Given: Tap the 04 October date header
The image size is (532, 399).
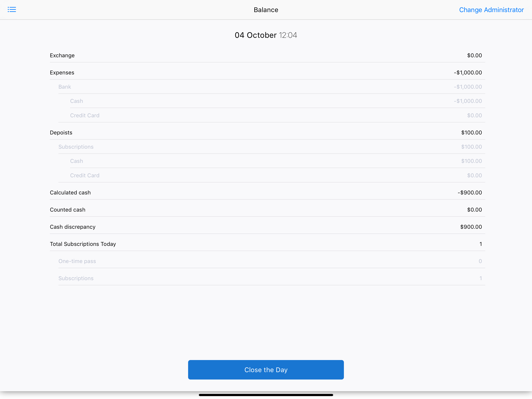Looking at the screenshot, I should point(266,35).
